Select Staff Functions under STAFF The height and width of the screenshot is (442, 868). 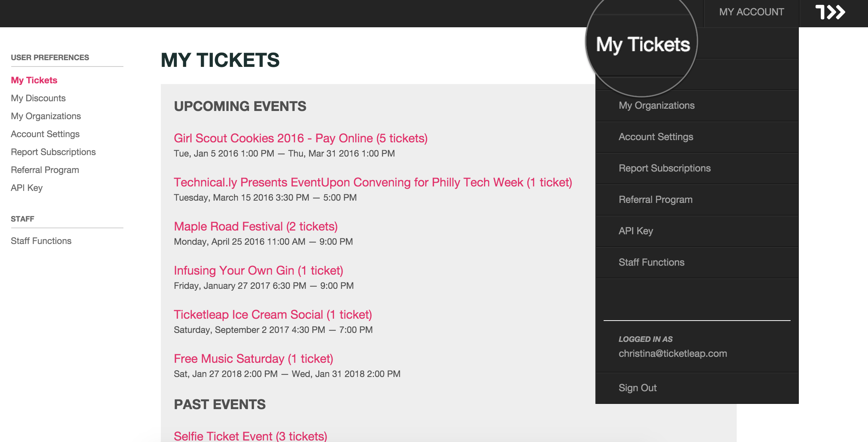[41, 241]
